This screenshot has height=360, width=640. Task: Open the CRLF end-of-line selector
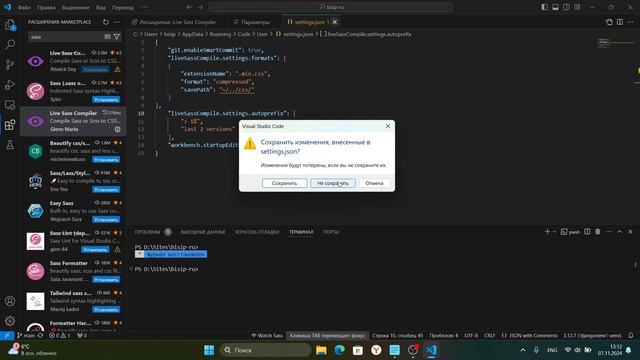tap(489, 336)
